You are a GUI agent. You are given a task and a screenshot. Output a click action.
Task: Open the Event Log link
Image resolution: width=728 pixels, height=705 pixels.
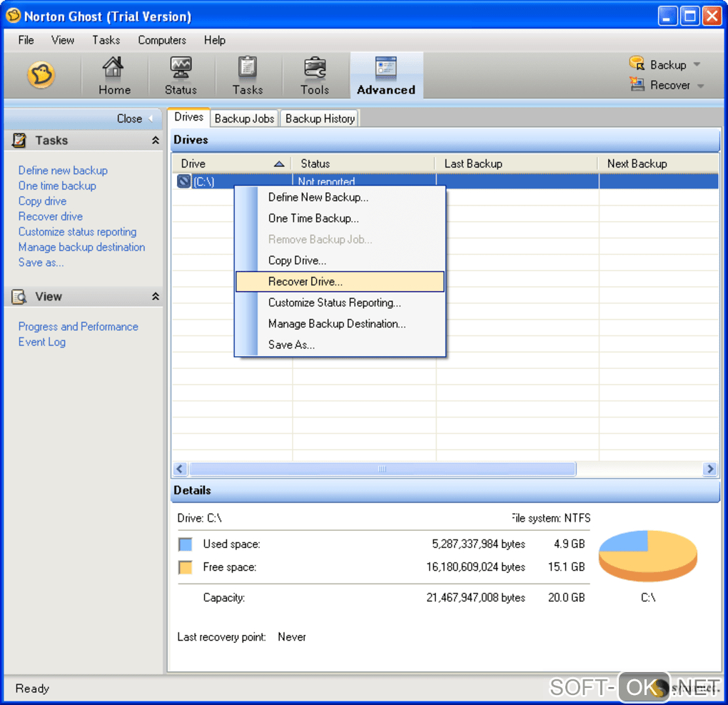[42, 342]
